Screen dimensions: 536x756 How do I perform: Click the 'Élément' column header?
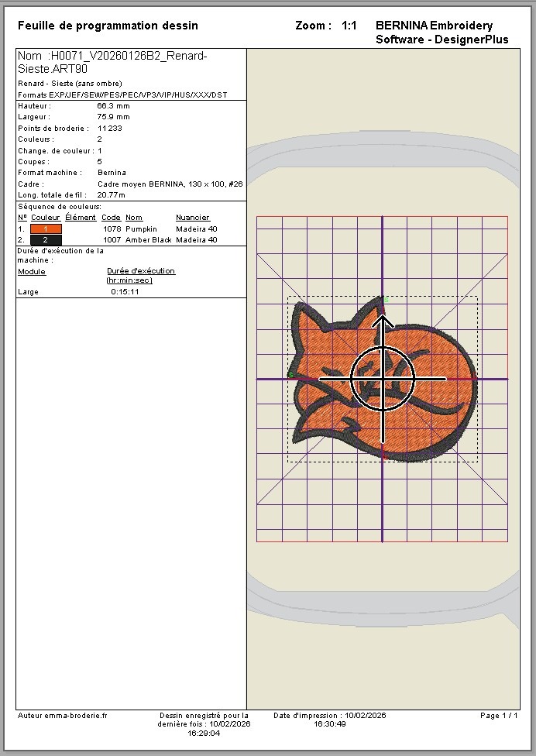click(81, 218)
